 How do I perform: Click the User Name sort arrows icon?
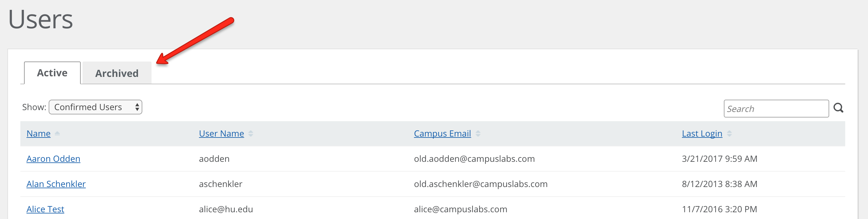pos(250,133)
